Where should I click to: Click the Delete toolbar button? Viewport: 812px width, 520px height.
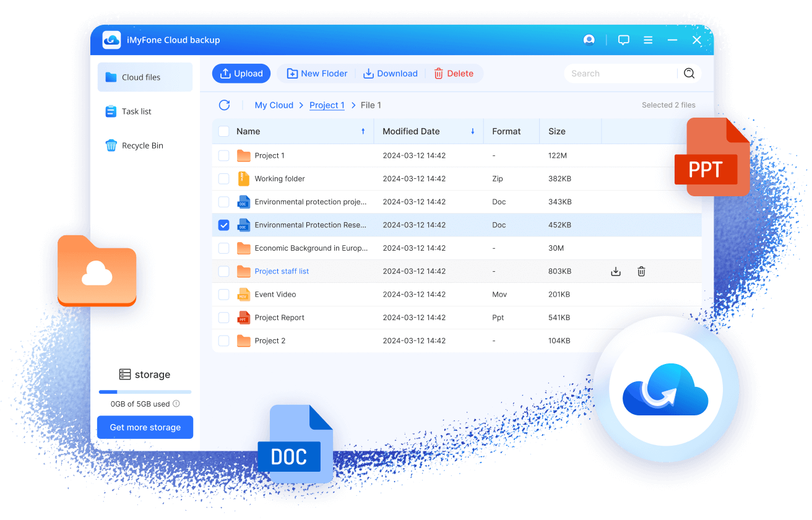pos(454,74)
